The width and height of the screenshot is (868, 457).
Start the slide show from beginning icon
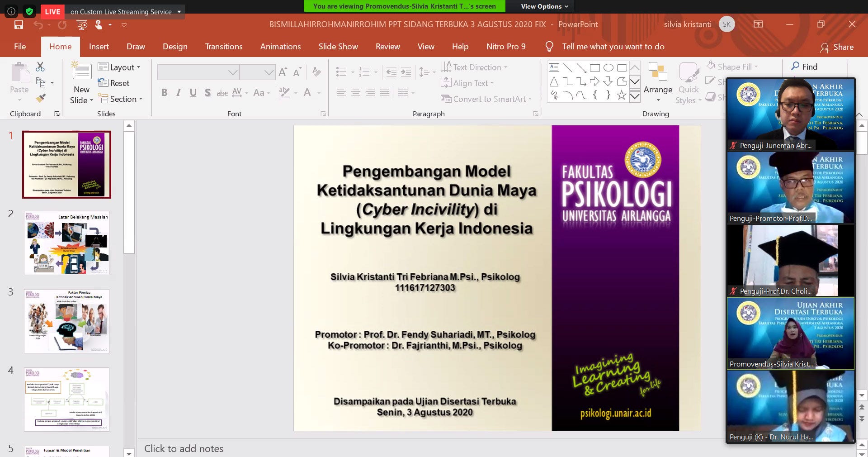coord(82,24)
